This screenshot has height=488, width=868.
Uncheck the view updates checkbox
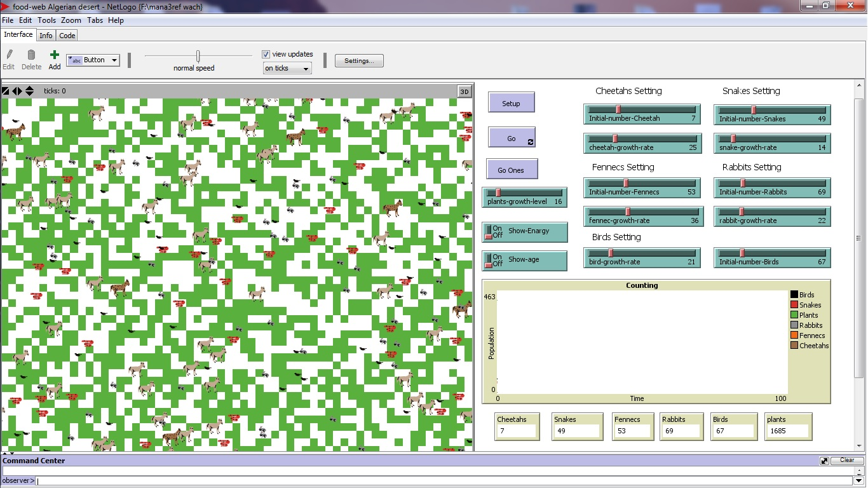point(266,55)
